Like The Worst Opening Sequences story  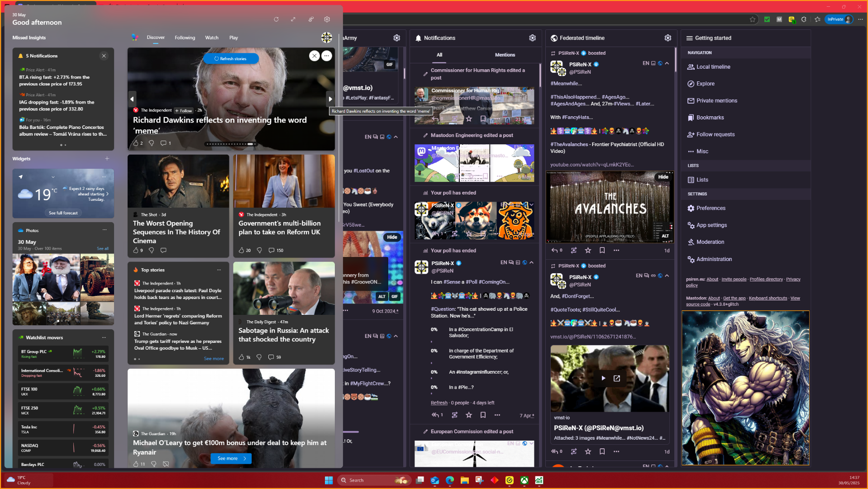point(136,250)
